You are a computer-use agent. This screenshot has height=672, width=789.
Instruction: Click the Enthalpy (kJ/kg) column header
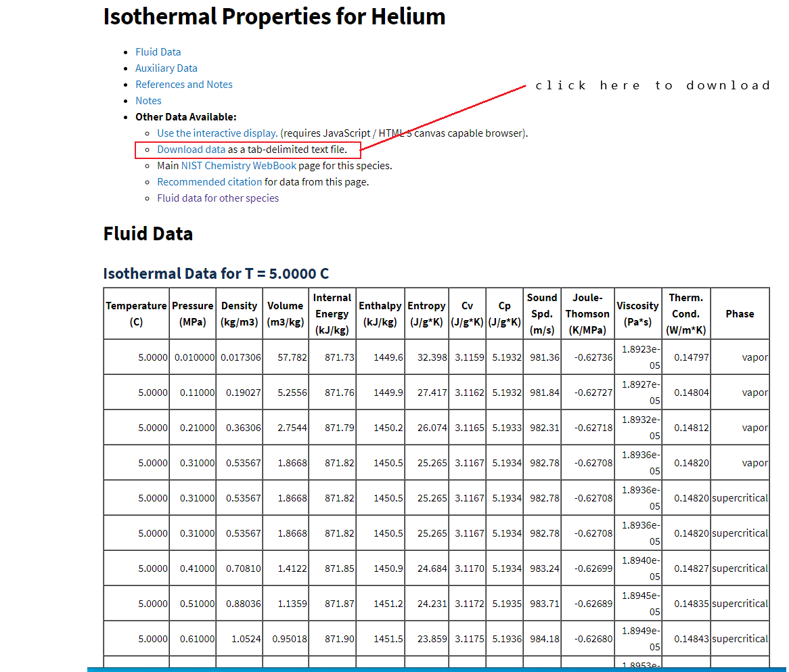coord(380,313)
